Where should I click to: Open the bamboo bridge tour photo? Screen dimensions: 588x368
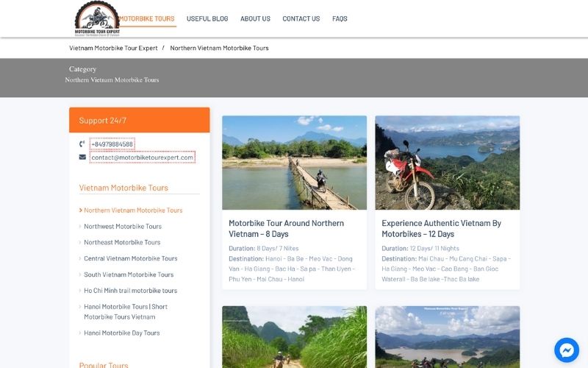pyautogui.click(x=294, y=163)
